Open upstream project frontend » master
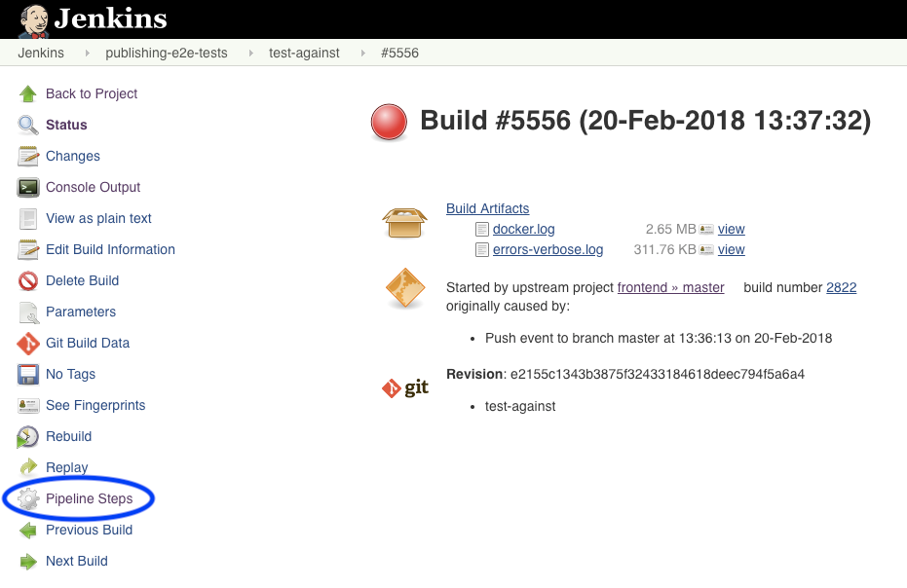 tap(670, 288)
